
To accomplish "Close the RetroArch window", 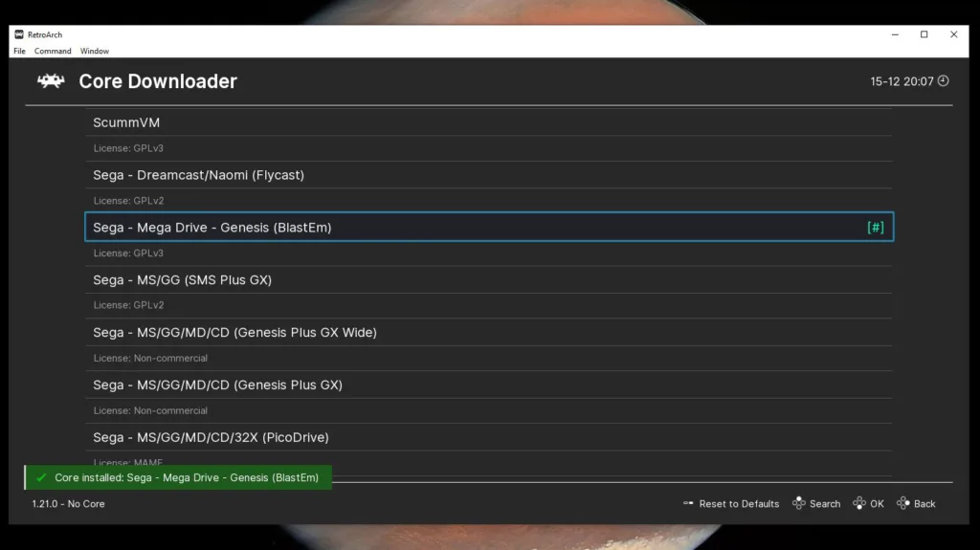I will coord(954,34).
